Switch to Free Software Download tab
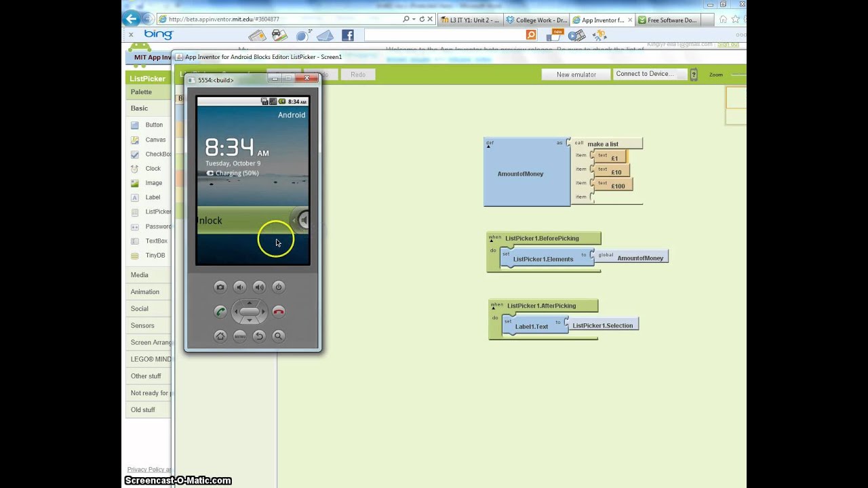The height and width of the screenshot is (488, 868). pyautogui.click(x=668, y=20)
